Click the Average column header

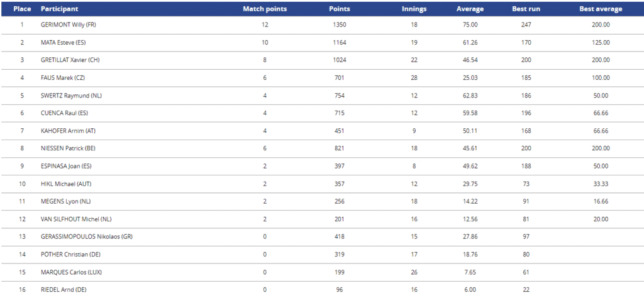pos(470,9)
